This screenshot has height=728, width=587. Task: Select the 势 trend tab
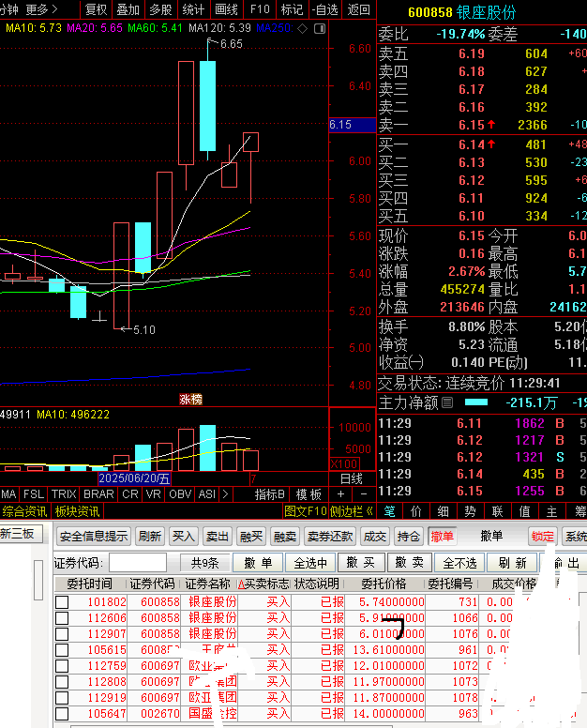[470, 511]
